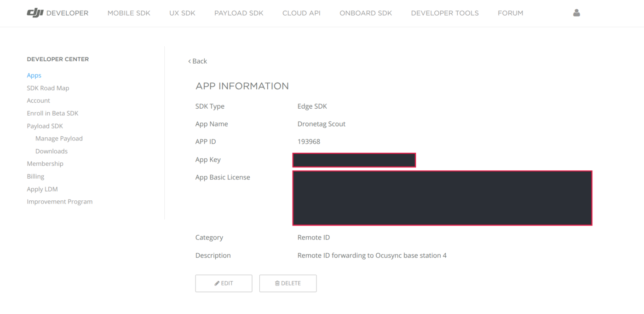Open Payload SDK sidebar item
The height and width of the screenshot is (314, 644).
[x=45, y=126]
